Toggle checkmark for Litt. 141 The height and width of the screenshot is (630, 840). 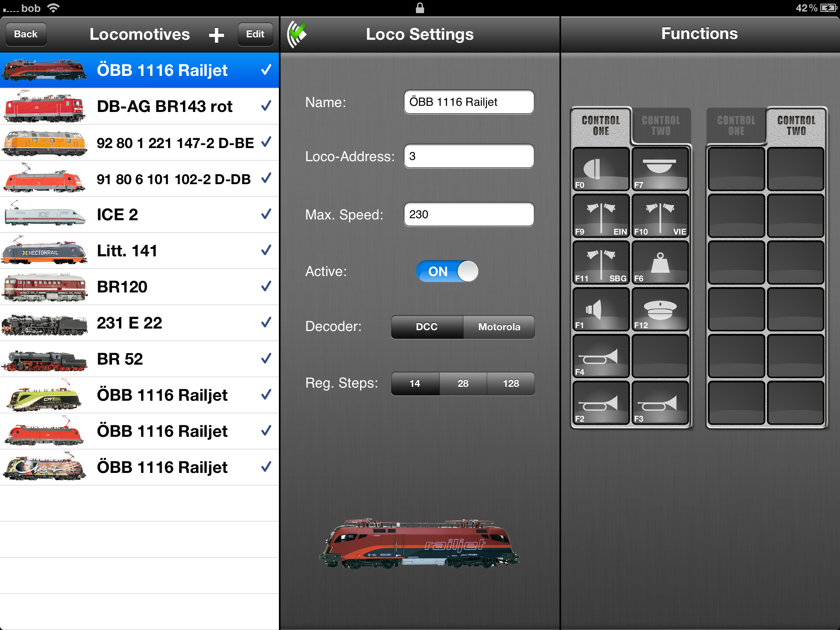[x=266, y=250]
